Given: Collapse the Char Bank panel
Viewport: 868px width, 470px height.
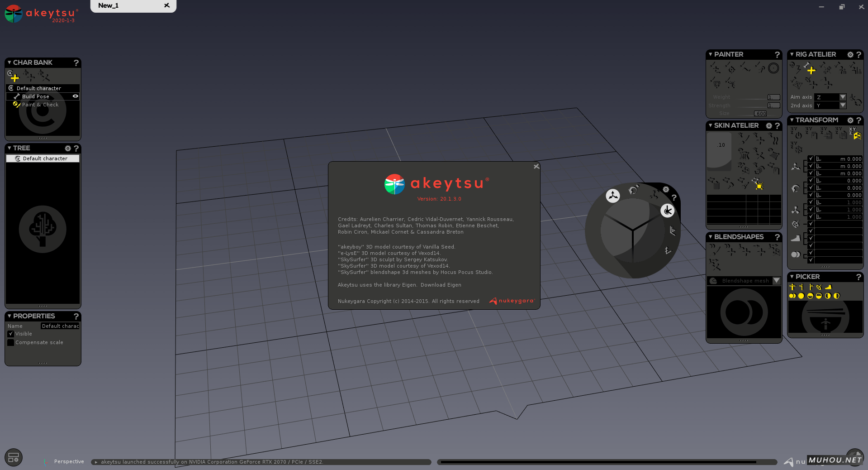Looking at the screenshot, I should 9,62.
